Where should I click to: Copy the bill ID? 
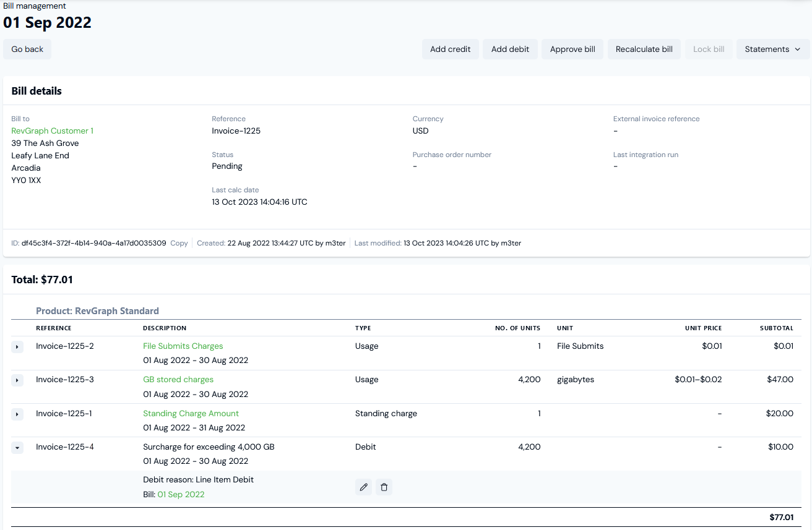179,243
